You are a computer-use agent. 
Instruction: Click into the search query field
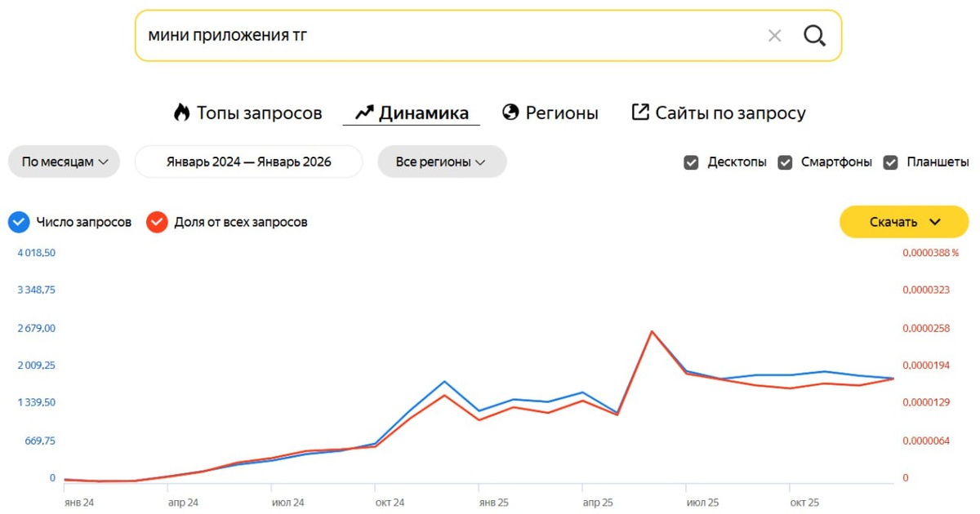point(449,36)
